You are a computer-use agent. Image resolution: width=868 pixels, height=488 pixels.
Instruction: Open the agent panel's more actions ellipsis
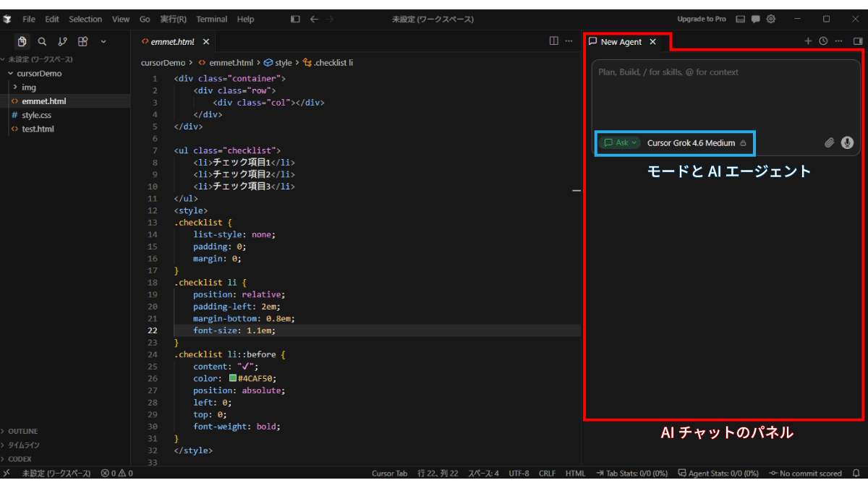tap(838, 41)
